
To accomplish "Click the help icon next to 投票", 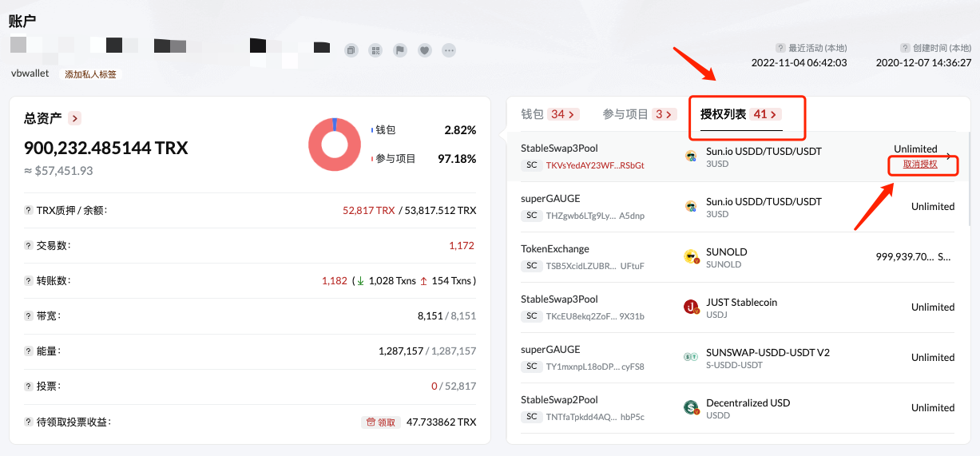I will (29, 387).
